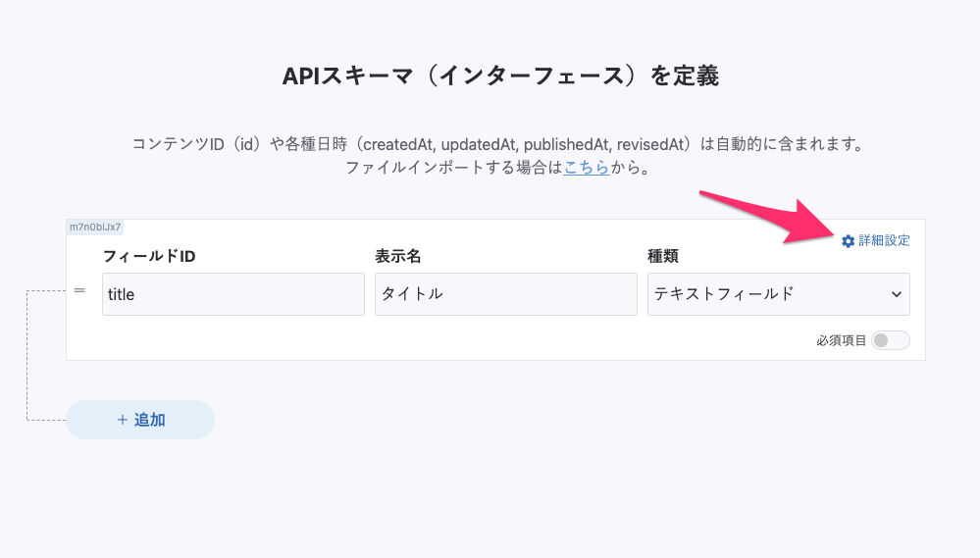Click the plus icon in the 追加 button
This screenshot has height=558, width=980.
pos(123,420)
